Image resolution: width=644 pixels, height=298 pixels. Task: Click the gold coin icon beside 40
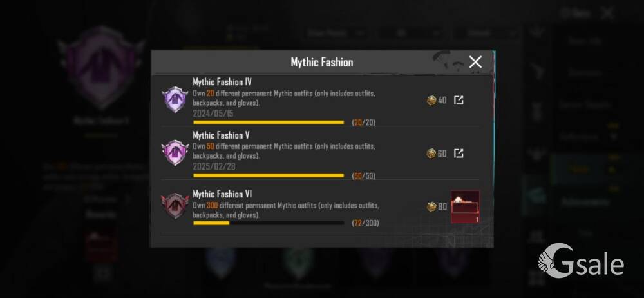click(x=431, y=101)
